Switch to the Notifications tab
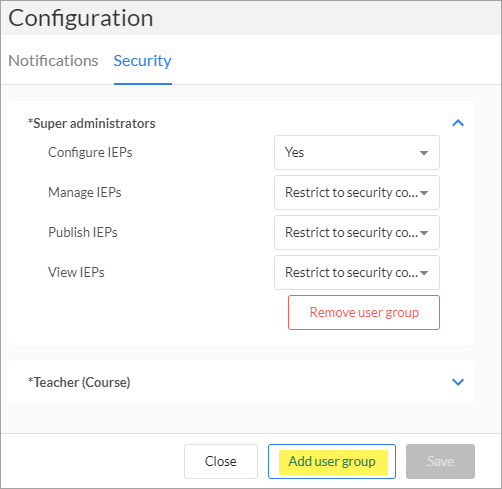Viewport: 502px width, 489px height. [53, 61]
